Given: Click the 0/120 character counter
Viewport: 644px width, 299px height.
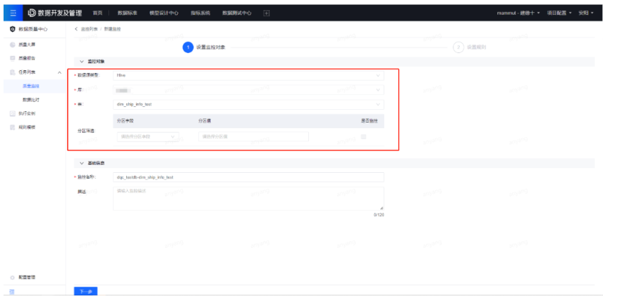Looking at the screenshot, I should (379, 215).
